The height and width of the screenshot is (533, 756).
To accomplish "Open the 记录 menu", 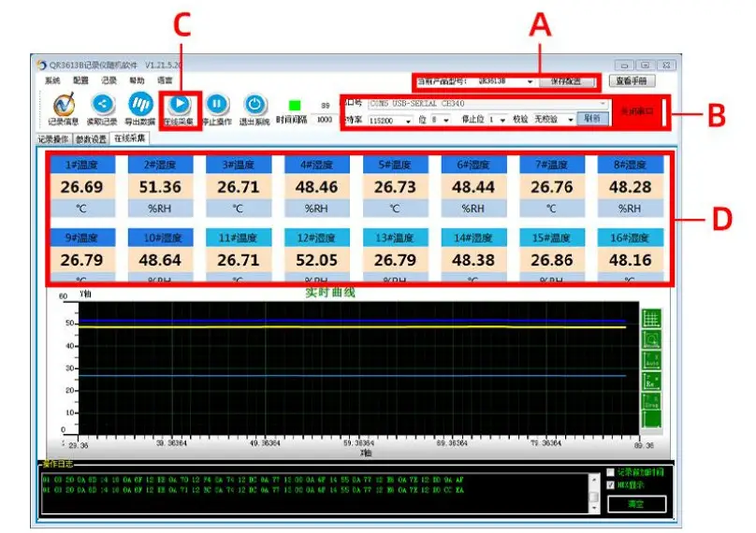I will point(109,80).
